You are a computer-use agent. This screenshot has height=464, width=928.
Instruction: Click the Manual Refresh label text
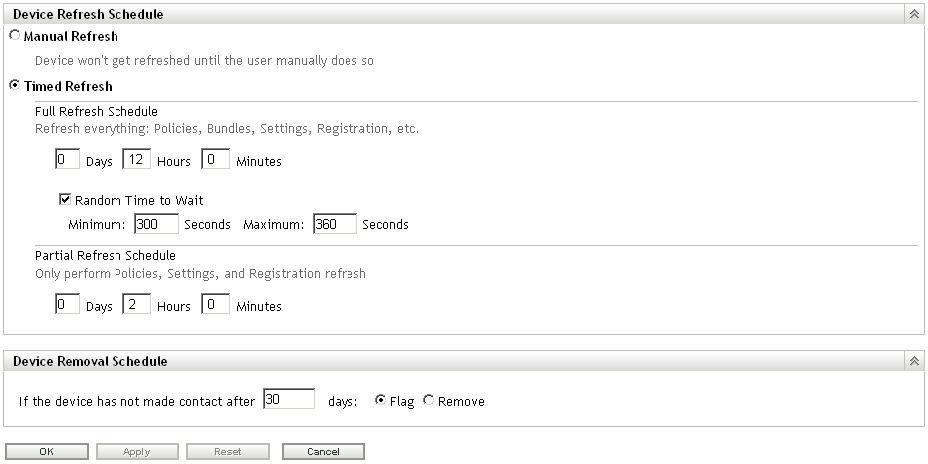tap(70, 37)
